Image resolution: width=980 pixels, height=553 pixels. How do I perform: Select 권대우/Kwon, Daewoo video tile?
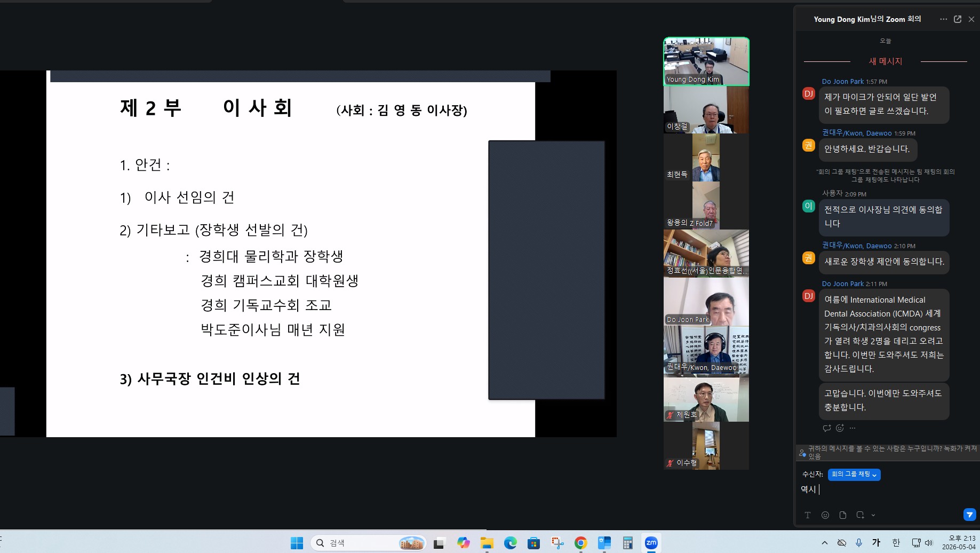pos(706,350)
